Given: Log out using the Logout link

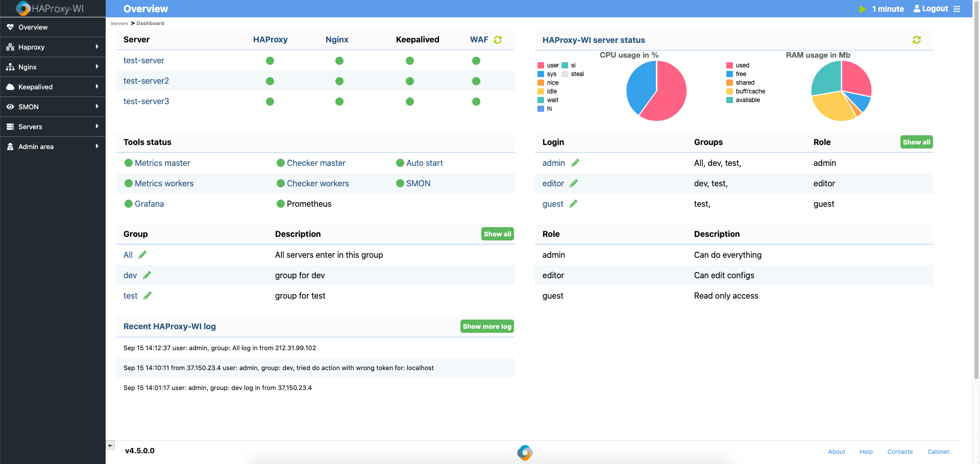Looking at the screenshot, I should (930, 9).
